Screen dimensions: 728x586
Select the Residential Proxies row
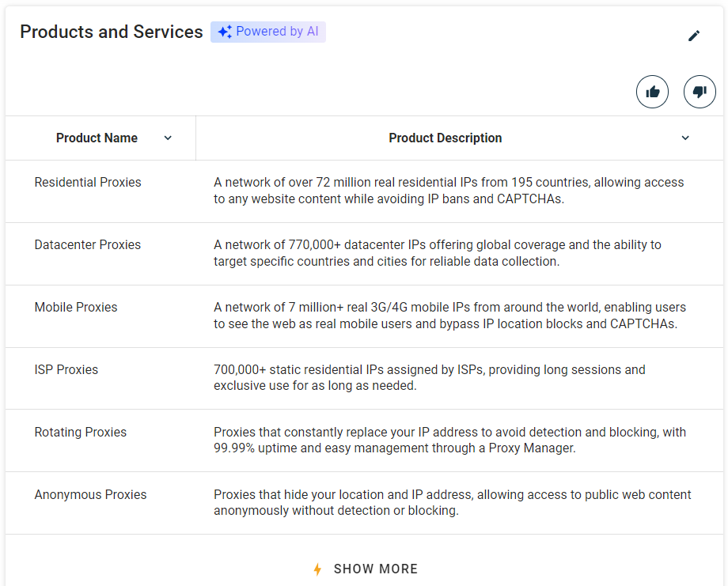87,182
